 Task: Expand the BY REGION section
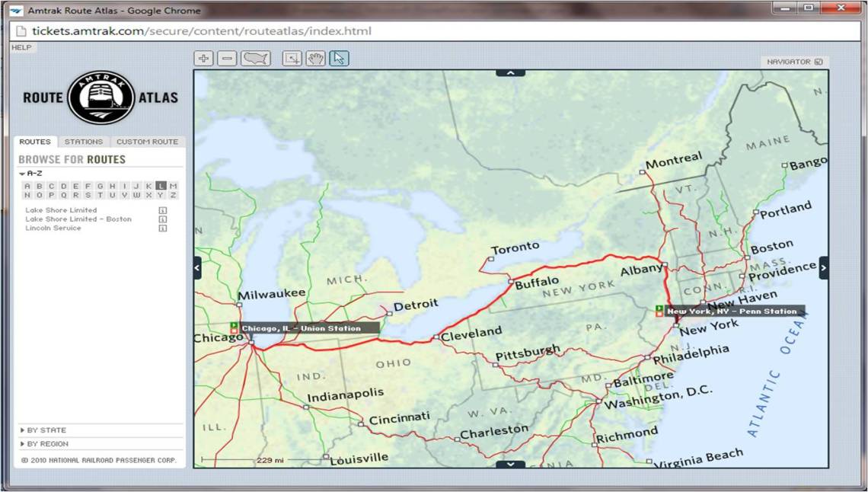(x=44, y=443)
